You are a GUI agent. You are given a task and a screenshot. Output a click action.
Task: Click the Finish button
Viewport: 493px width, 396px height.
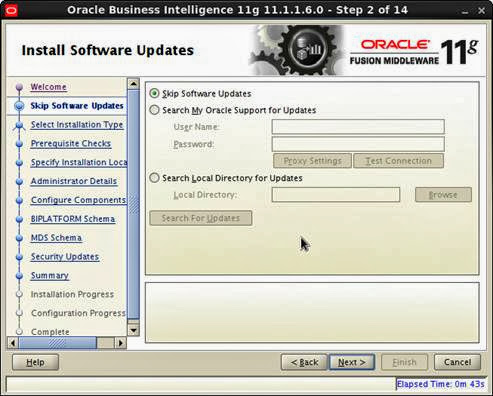tap(404, 362)
